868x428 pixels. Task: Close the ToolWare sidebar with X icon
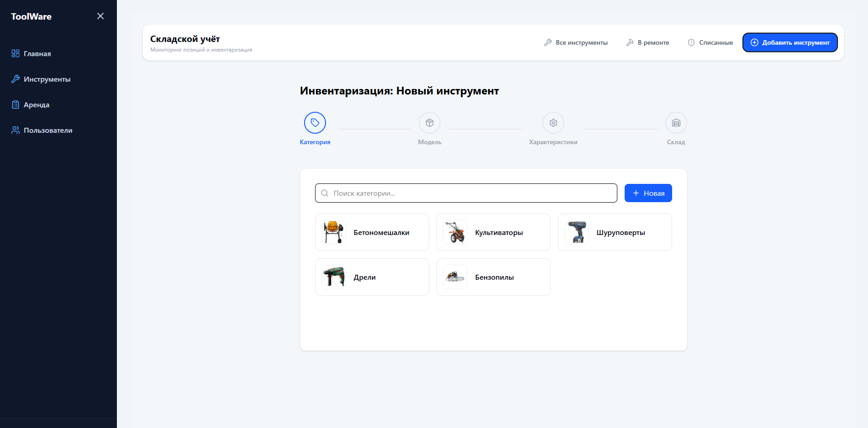coord(100,16)
